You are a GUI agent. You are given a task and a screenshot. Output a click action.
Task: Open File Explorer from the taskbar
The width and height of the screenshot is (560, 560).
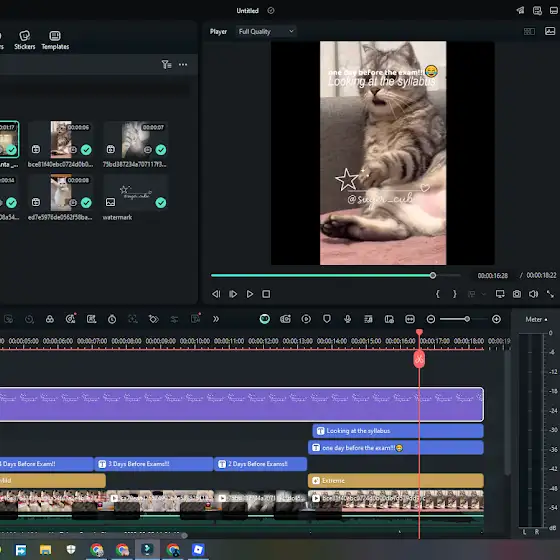(x=45, y=550)
